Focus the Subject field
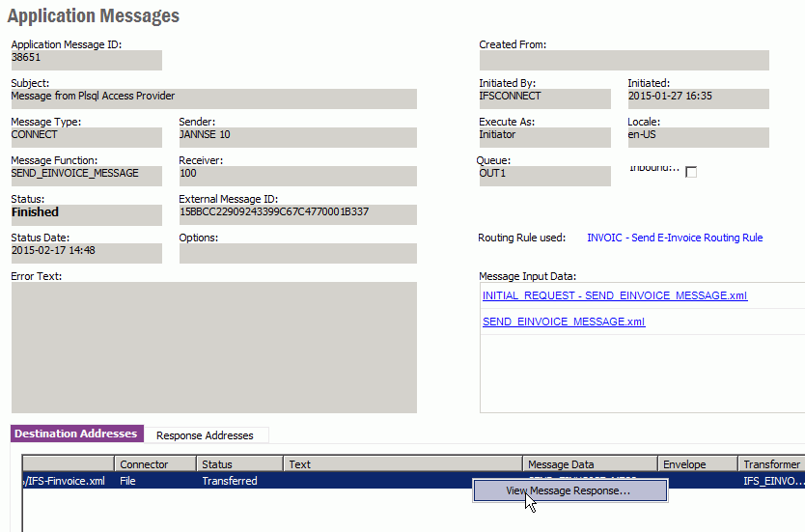The height and width of the screenshot is (532, 805). pyautogui.click(x=213, y=98)
